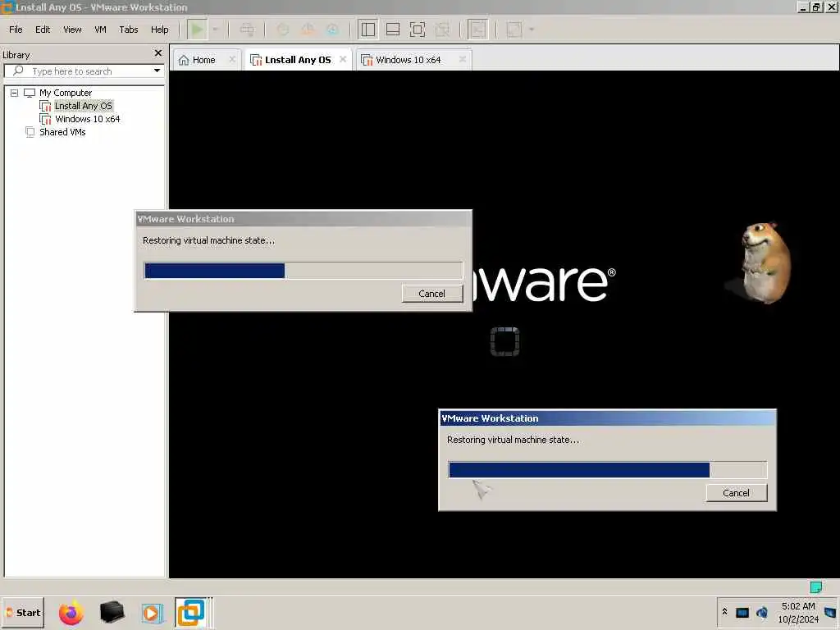Viewport: 840px width, 630px height.
Task: Click the inactive dialog's restore progress bar
Action: click(x=304, y=271)
